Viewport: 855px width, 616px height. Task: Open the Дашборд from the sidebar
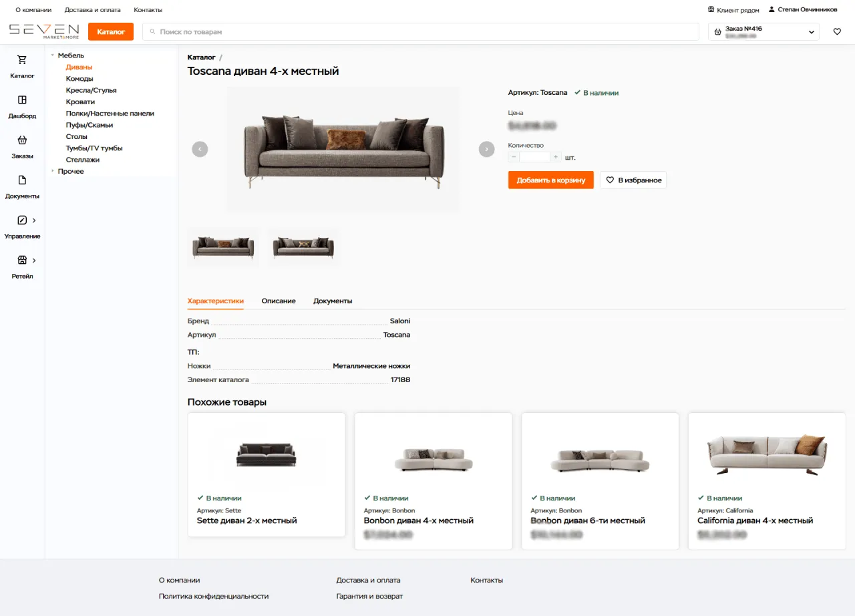[x=22, y=107]
